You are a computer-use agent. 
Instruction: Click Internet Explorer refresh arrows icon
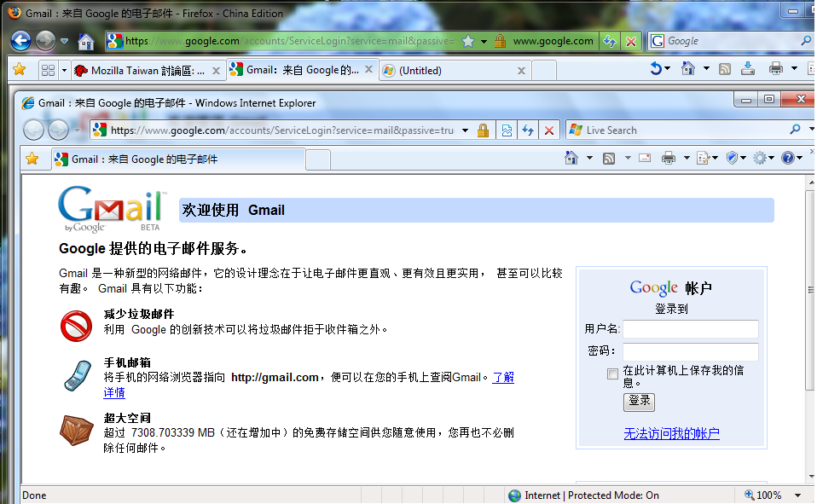[528, 130]
